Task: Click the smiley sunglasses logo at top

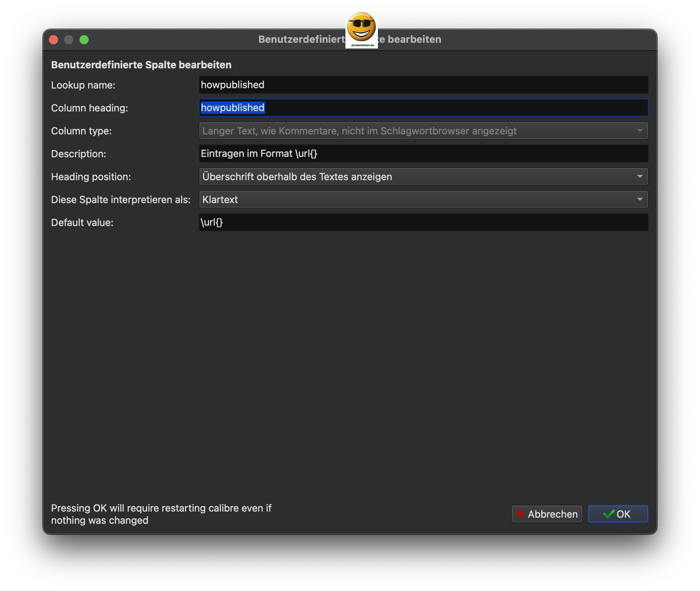Action: point(361,29)
